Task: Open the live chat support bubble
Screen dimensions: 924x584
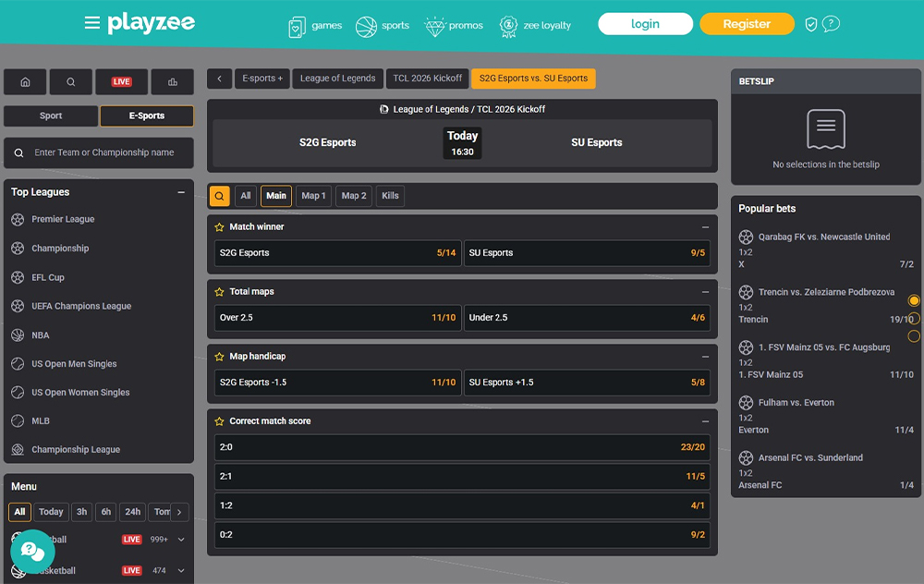Action: [32, 552]
